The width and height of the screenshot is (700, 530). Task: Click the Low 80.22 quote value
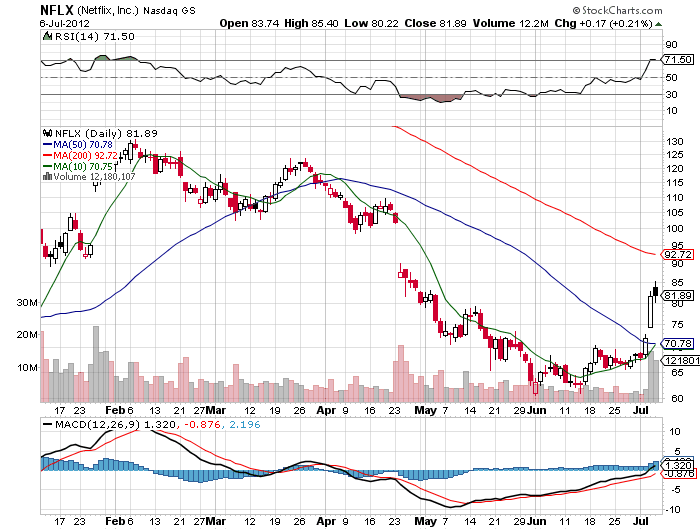click(x=371, y=23)
